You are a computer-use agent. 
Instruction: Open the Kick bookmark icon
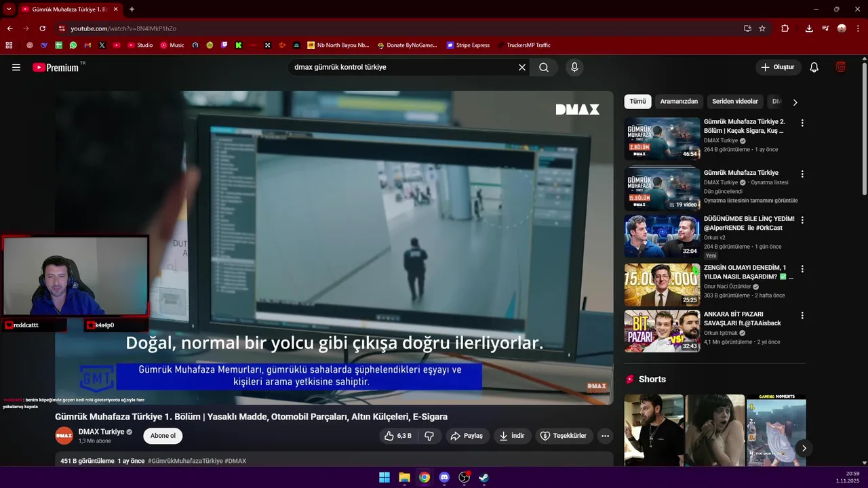pos(239,45)
